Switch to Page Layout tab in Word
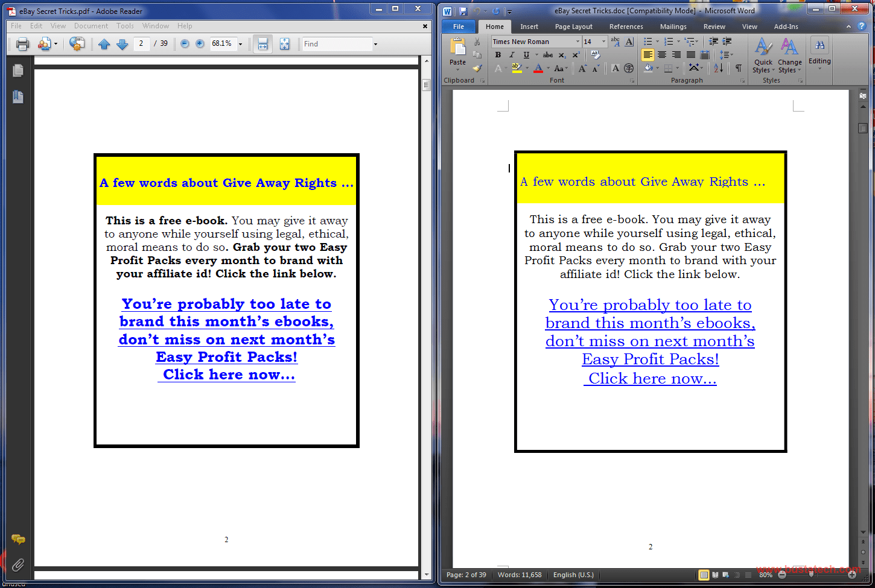 pos(573,27)
